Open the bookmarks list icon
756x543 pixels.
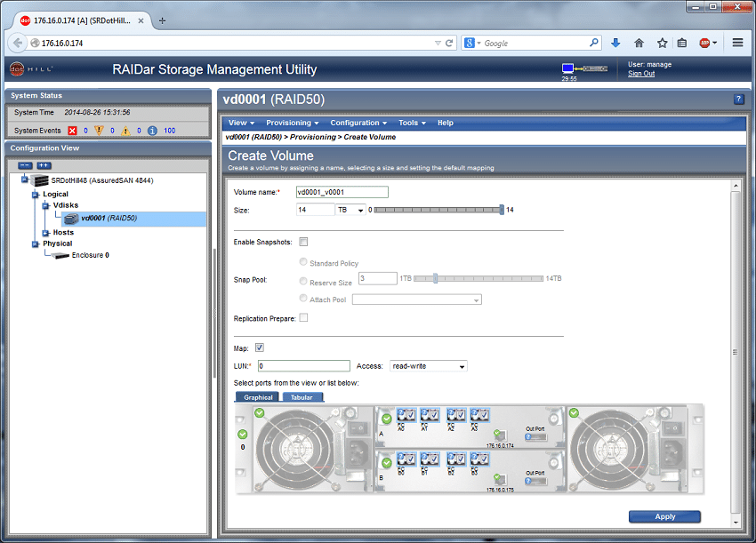click(x=682, y=43)
